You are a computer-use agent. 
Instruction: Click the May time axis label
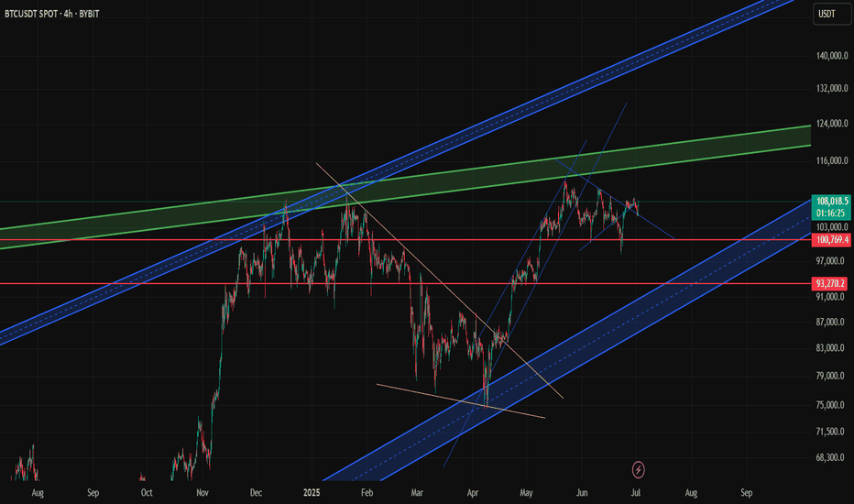526,493
